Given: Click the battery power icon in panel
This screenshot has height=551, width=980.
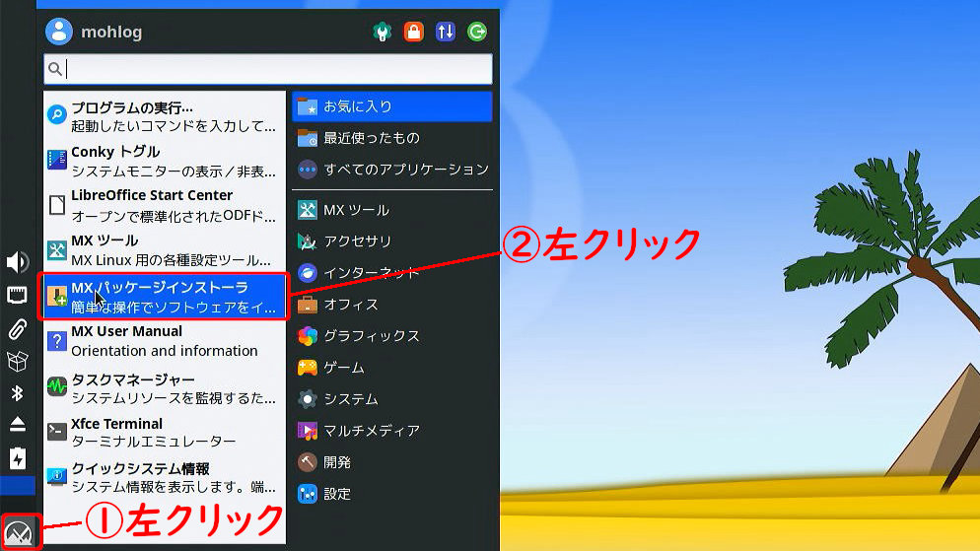Looking at the screenshot, I should point(18,458).
